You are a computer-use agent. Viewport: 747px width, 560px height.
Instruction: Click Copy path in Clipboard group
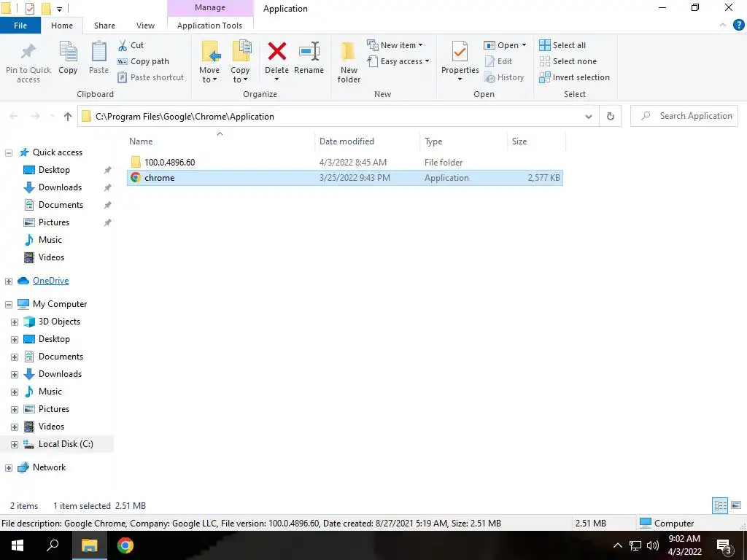pyautogui.click(x=143, y=61)
